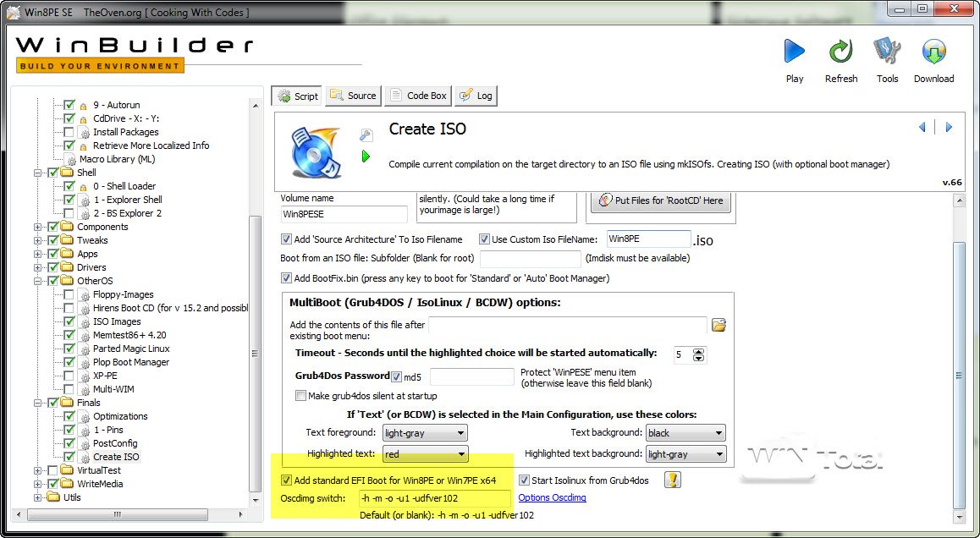Expand the Components tree node
980x538 pixels.
pos(38,227)
